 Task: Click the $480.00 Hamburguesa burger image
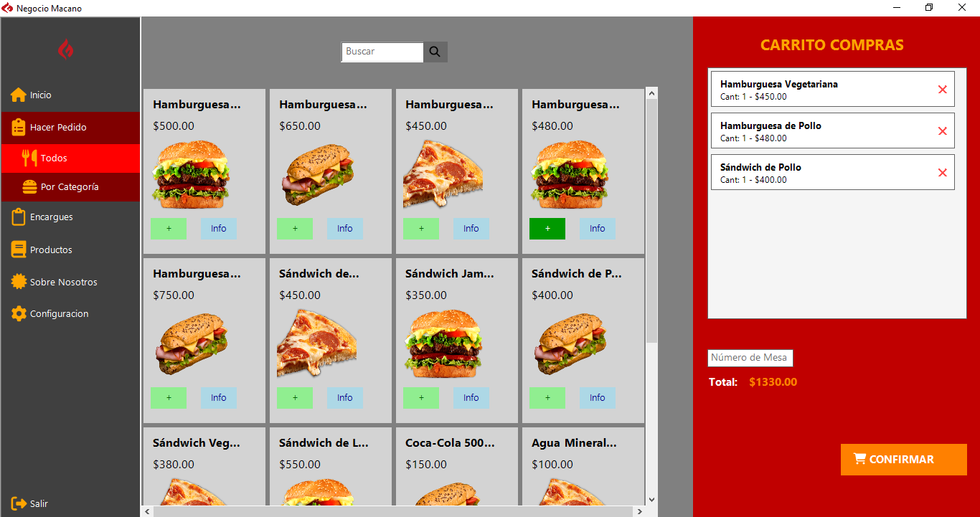(x=570, y=174)
